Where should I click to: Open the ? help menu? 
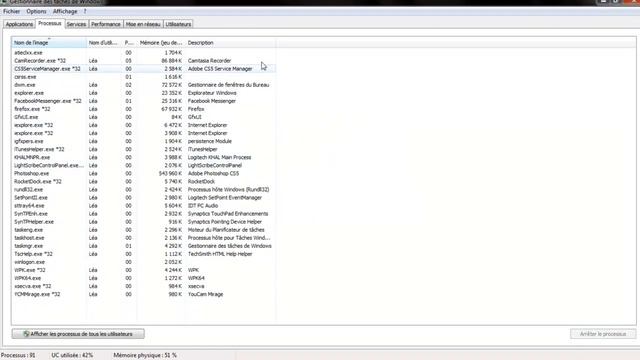[85, 11]
